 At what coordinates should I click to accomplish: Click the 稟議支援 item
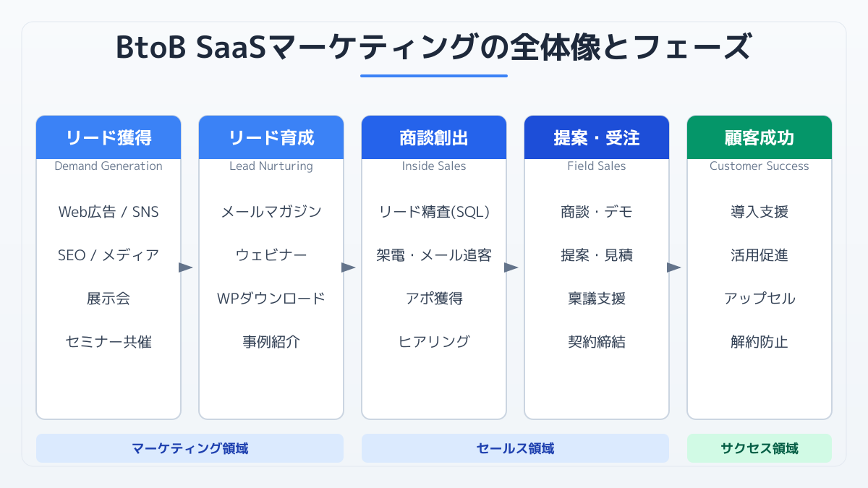tap(597, 299)
